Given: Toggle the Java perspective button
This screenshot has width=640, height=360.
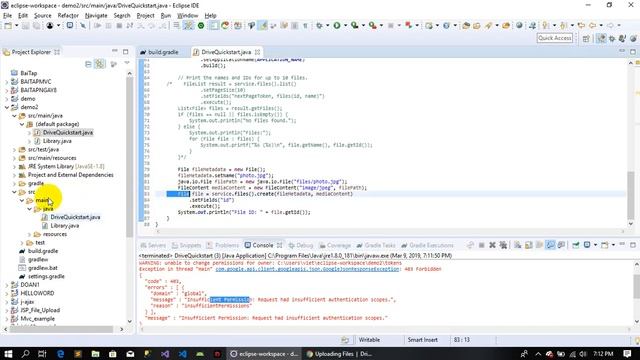Looking at the screenshot, I should click(x=601, y=38).
